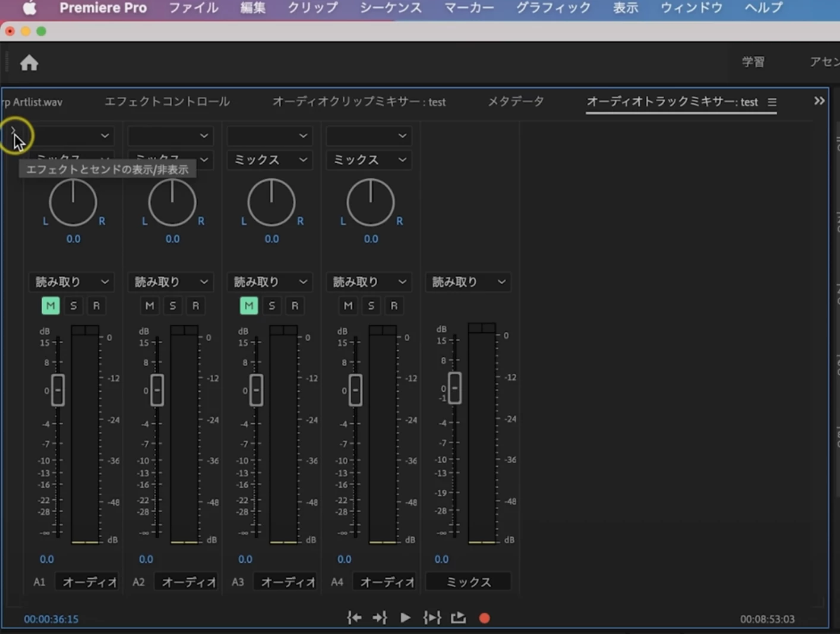Open the ファイル menu
Image resolution: width=840 pixels, height=634 pixels.
pos(193,8)
